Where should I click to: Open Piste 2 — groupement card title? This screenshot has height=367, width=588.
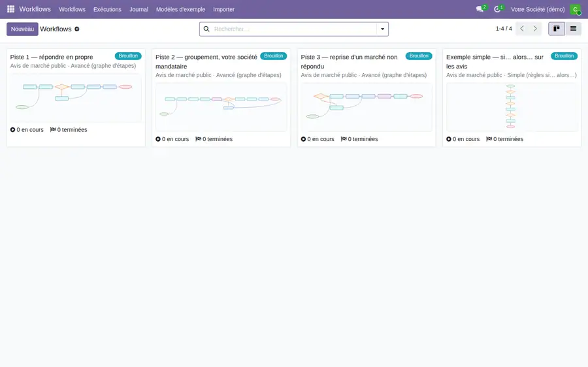206,61
